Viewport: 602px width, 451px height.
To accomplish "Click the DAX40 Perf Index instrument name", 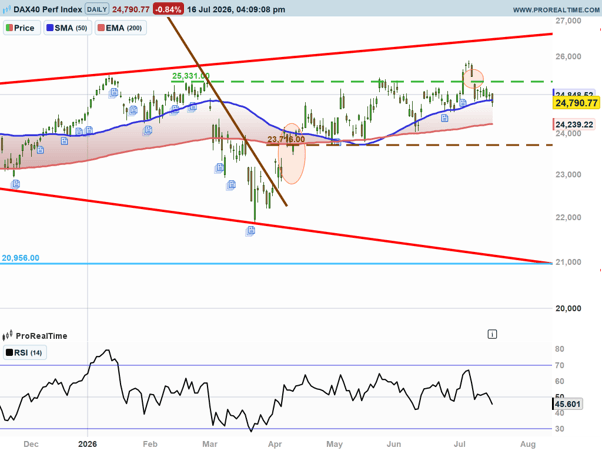I will pos(48,9).
